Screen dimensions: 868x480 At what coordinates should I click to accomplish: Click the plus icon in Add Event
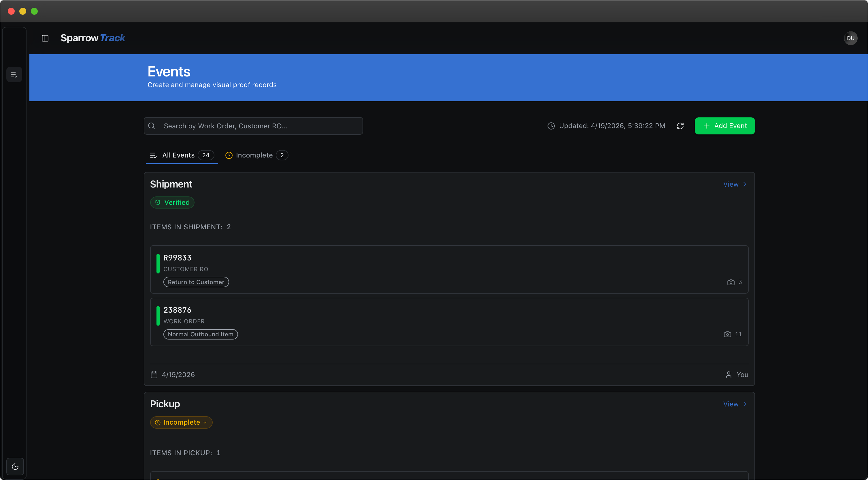(x=707, y=126)
